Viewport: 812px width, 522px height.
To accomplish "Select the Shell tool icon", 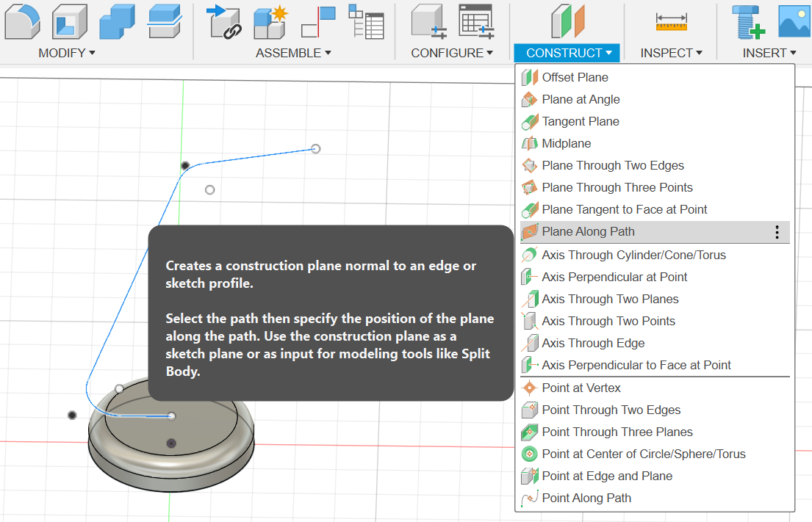I will (70, 21).
